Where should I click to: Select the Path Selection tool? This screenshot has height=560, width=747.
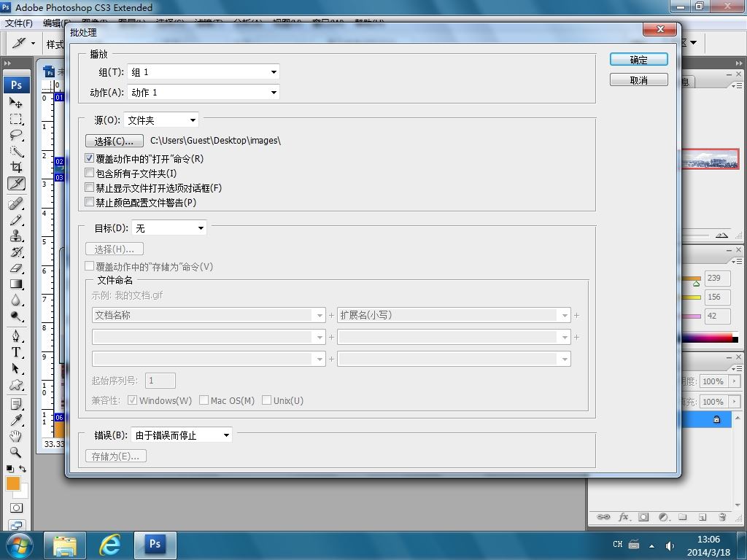16,368
